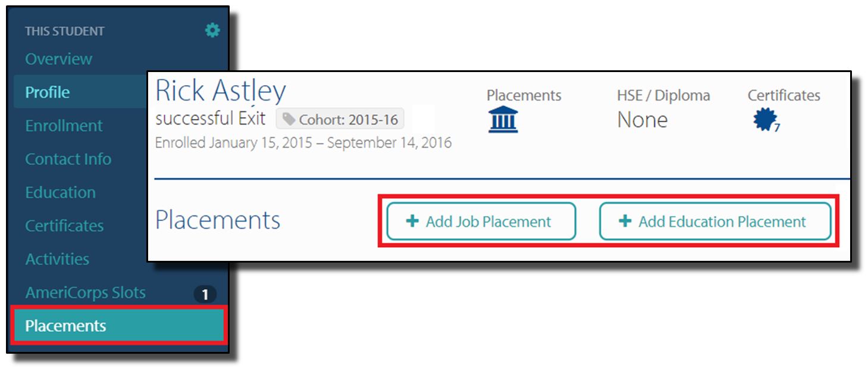Click the plus icon on Add Education Placement
The image size is (868, 368).
point(625,222)
